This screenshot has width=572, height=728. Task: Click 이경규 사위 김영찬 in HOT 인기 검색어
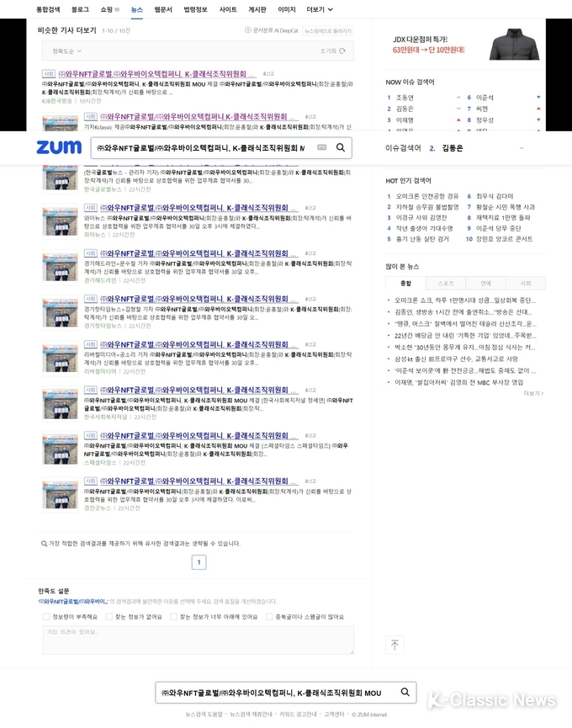[x=421, y=217]
